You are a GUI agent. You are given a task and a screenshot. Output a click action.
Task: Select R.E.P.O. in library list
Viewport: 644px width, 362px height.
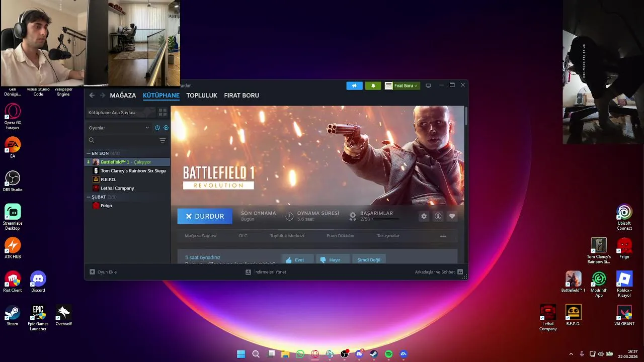[127, 179]
